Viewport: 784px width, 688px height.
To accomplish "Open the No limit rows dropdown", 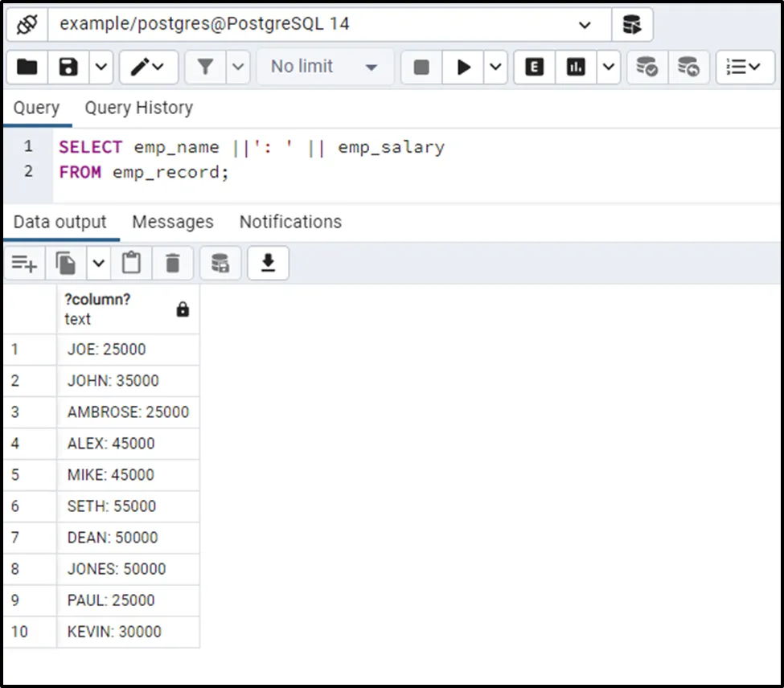I will (324, 68).
